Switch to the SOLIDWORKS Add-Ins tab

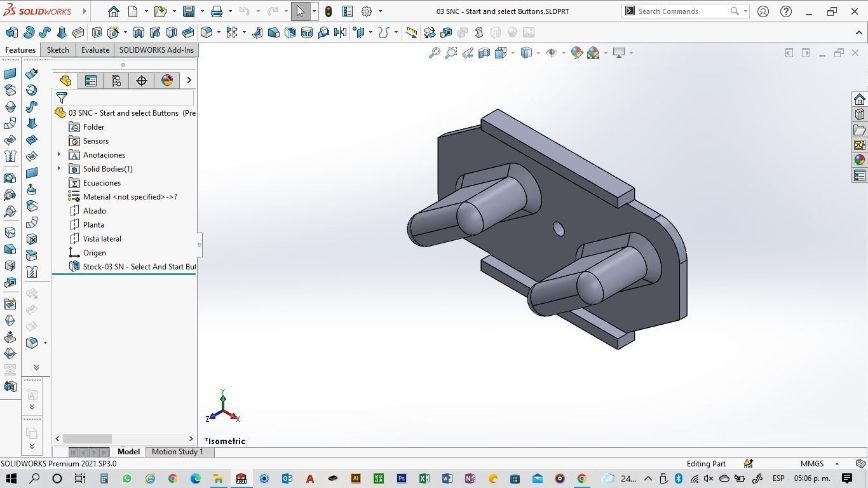pos(156,50)
